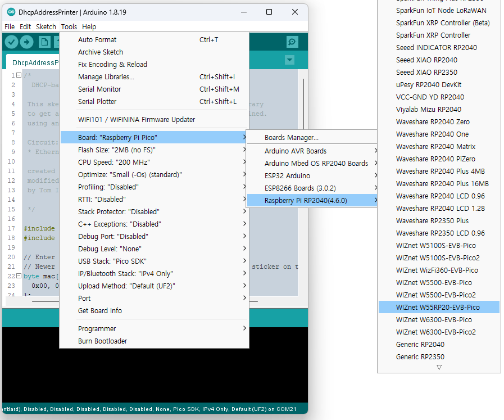Select VCC-GND YD RP2040 board

pyautogui.click(x=439, y=97)
